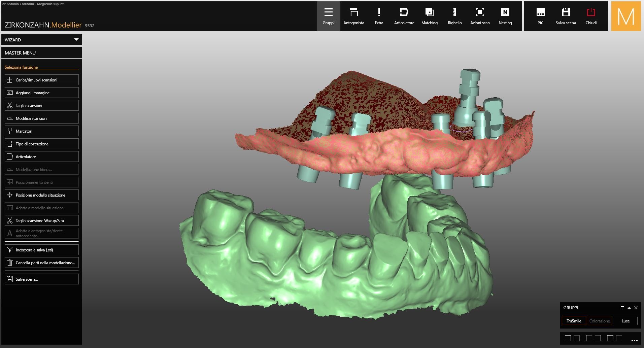
Task: Select the Matching tool
Action: [429, 16]
